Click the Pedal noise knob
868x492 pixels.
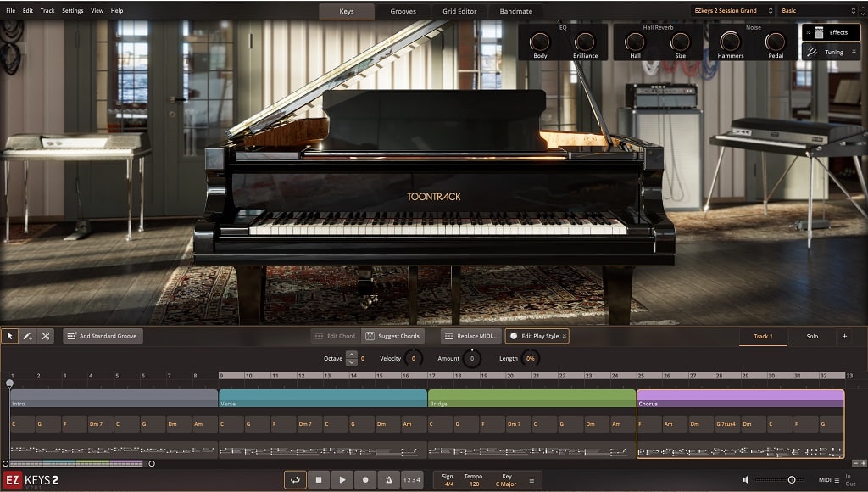click(x=775, y=42)
